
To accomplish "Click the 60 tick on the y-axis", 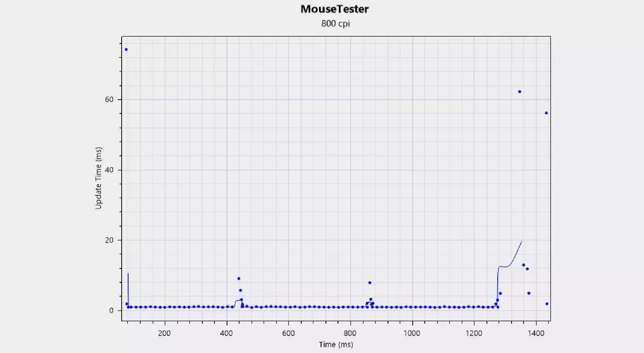I will tap(109, 100).
